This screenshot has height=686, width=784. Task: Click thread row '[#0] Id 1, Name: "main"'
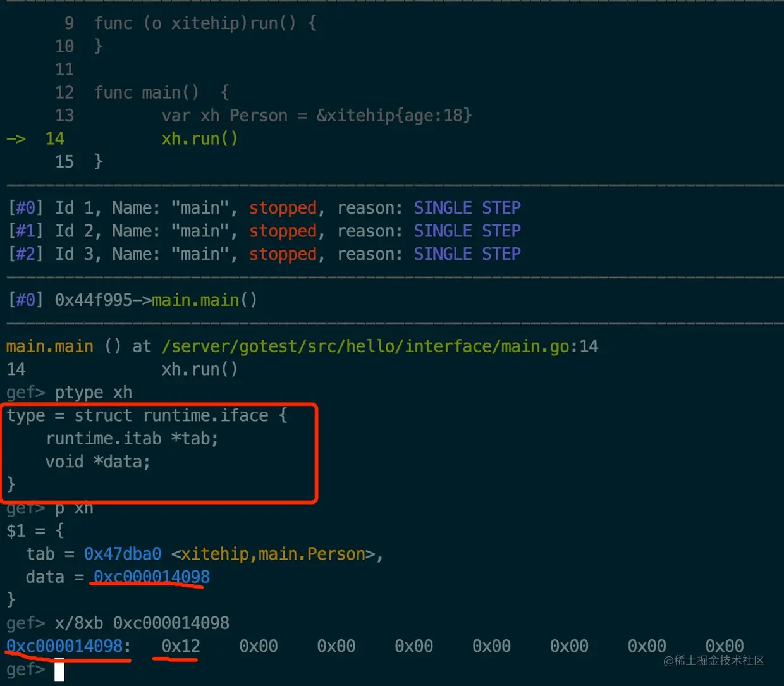point(264,208)
